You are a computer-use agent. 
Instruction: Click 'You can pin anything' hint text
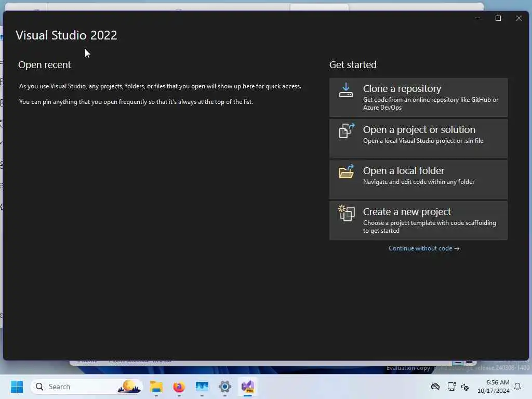coord(136,102)
